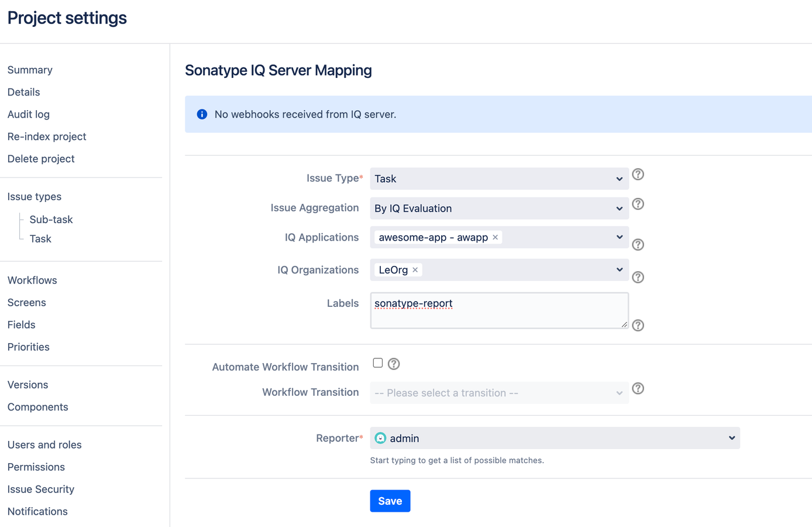Expand the IQ Applications selector
Viewport: 812px width, 527px height.
(x=499, y=237)
